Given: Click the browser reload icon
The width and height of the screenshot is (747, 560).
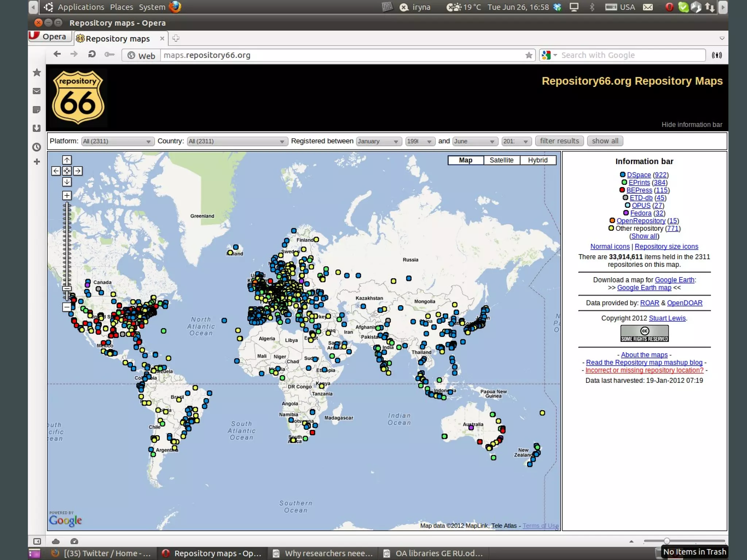Looking at the screenshot, I should [x=92, y=55].
